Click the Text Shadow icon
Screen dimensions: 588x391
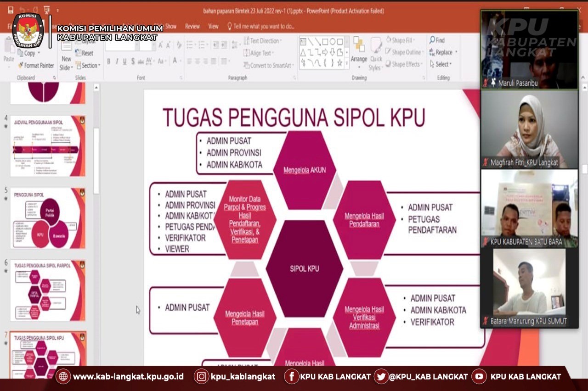pyautogui.click(x=133, y=61)
